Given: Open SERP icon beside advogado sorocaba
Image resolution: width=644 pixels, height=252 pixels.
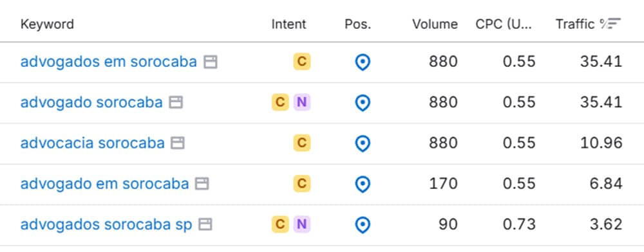Looking at the screenshot, I should pyautogui.click(x=176, y=102).
